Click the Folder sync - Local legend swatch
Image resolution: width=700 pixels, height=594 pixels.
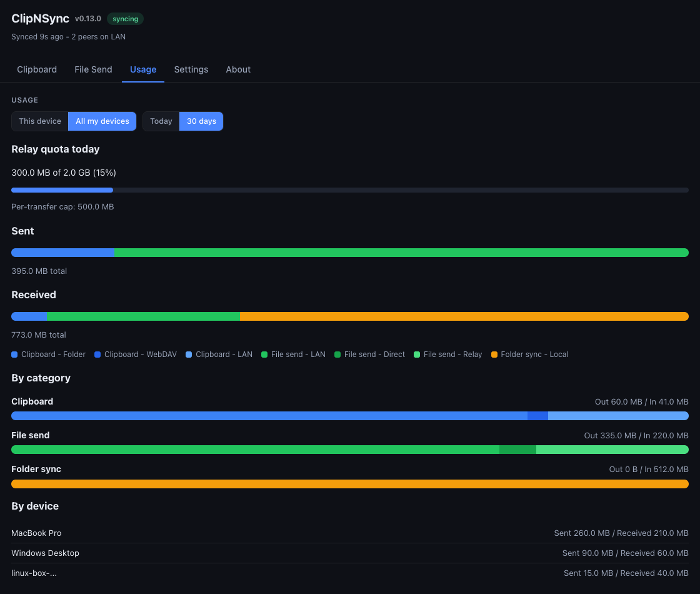(x=494, y=355)
